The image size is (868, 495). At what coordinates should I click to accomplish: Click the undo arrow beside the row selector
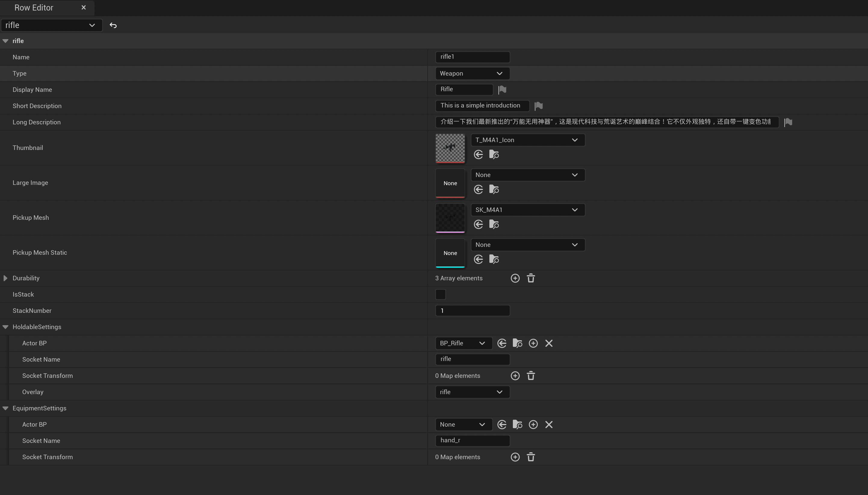(113, 26)
